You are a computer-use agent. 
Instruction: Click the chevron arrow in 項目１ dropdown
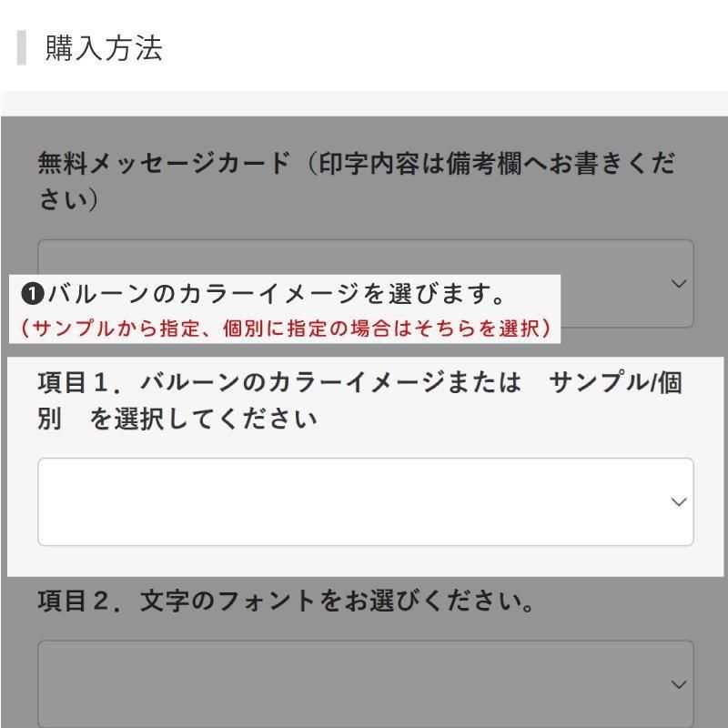pyautogui.click(x=678, y=502)
